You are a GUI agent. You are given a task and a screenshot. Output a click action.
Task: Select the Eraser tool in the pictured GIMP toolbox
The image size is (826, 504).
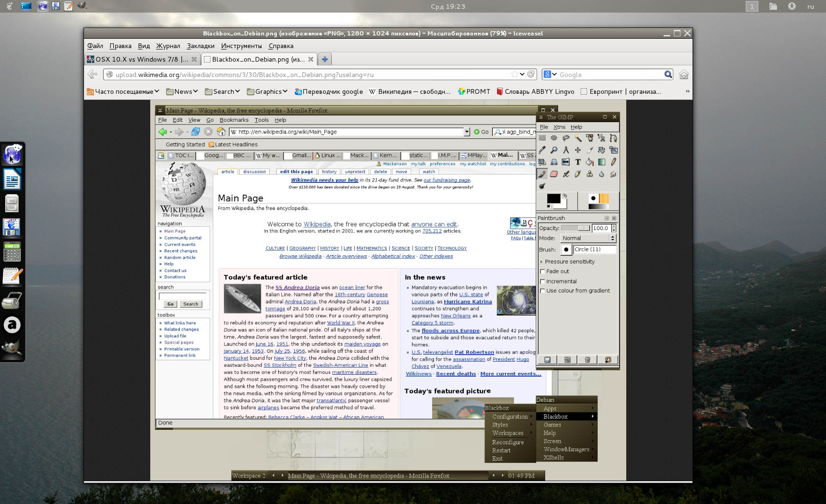pos(554,174)
